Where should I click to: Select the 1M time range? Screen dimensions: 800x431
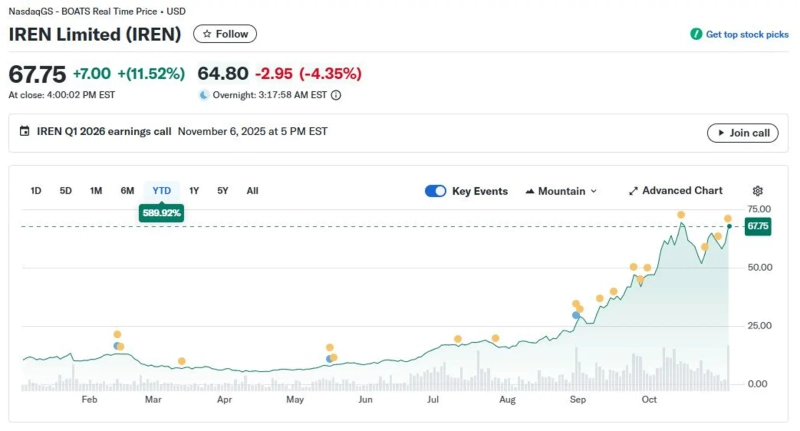point(96,191)
